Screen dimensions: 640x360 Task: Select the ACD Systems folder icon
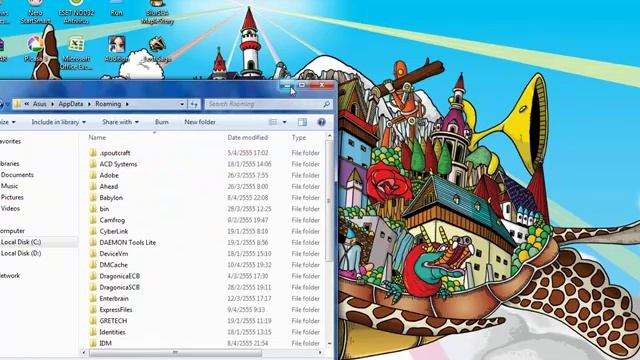(x=93, y=164)
